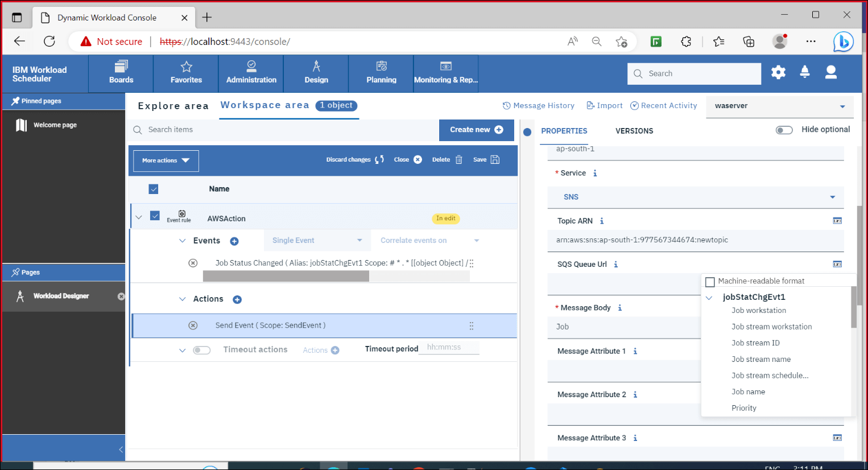Close the Workload Designer page
Viewport: 868px width, 470px height.
(x=121, y=296)
